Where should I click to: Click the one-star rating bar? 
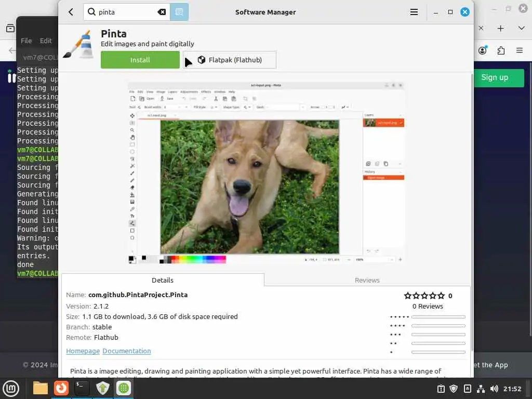click(438, 352)
